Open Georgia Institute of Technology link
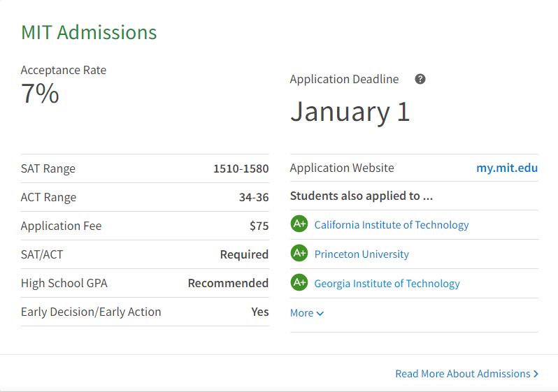The width and height of the screenshot is (558, 392). point(387,284)
